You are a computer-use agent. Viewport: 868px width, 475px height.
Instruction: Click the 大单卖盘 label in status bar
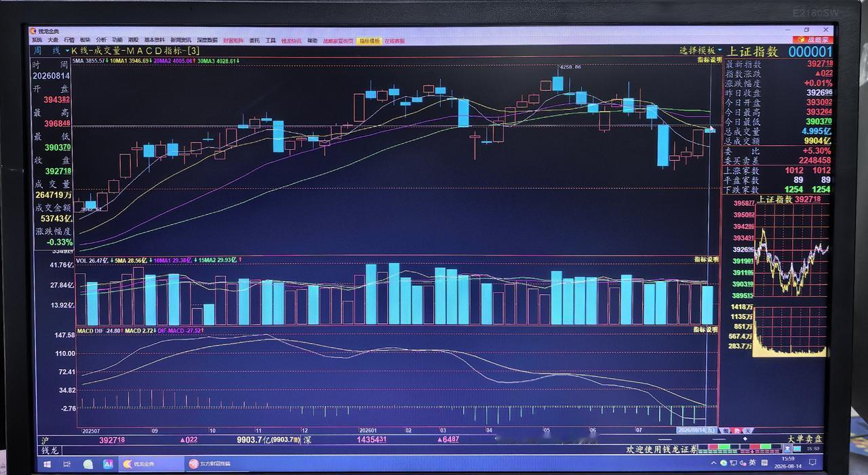(804, 439)
